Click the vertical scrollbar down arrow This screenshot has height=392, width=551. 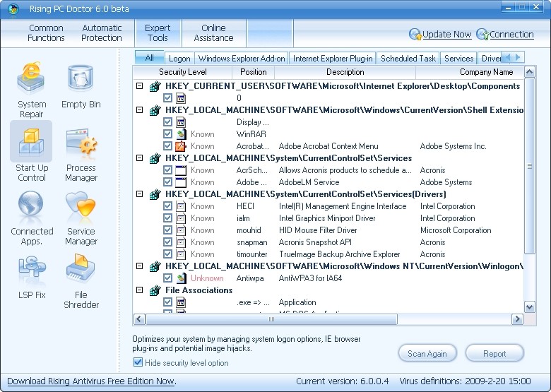[x=530, y=307]
